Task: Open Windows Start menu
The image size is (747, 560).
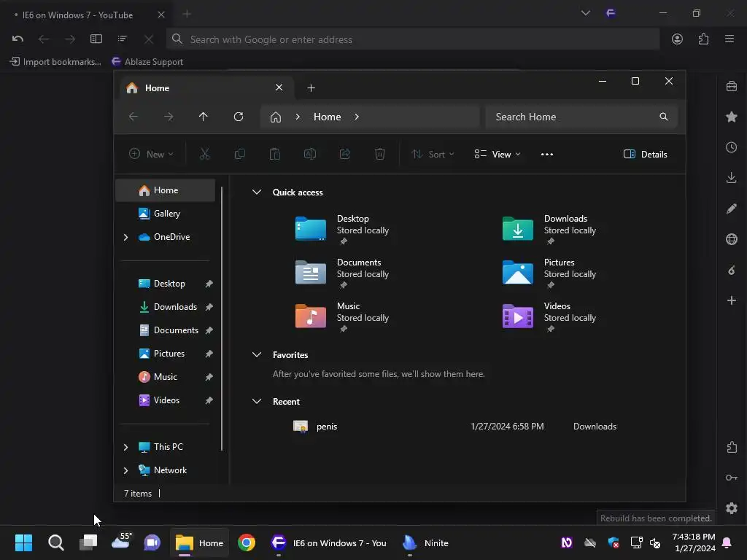Action: [x=23, y=542]
